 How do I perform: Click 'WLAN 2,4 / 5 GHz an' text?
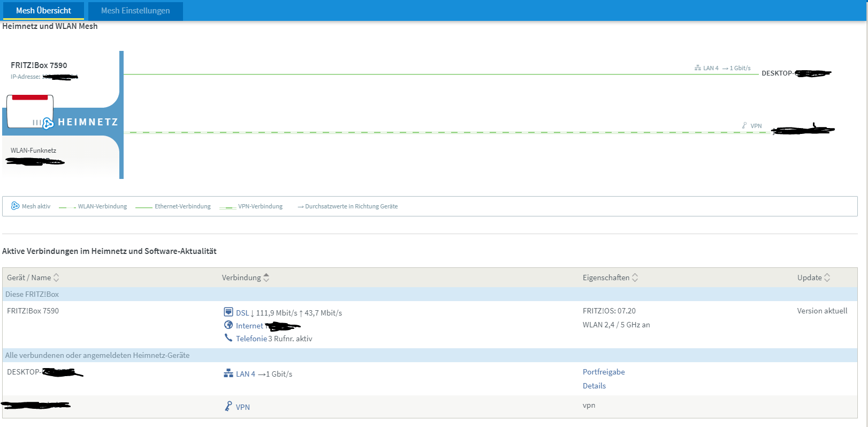point(616,325)
